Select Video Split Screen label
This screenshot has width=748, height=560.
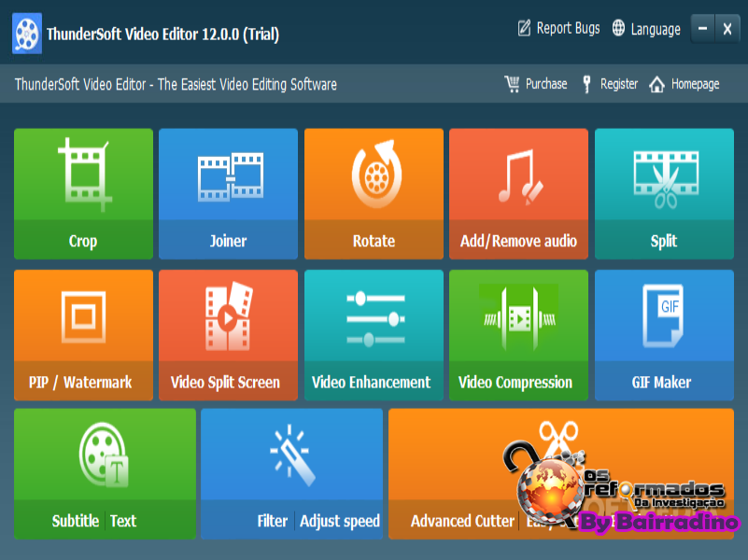(225, 383)
